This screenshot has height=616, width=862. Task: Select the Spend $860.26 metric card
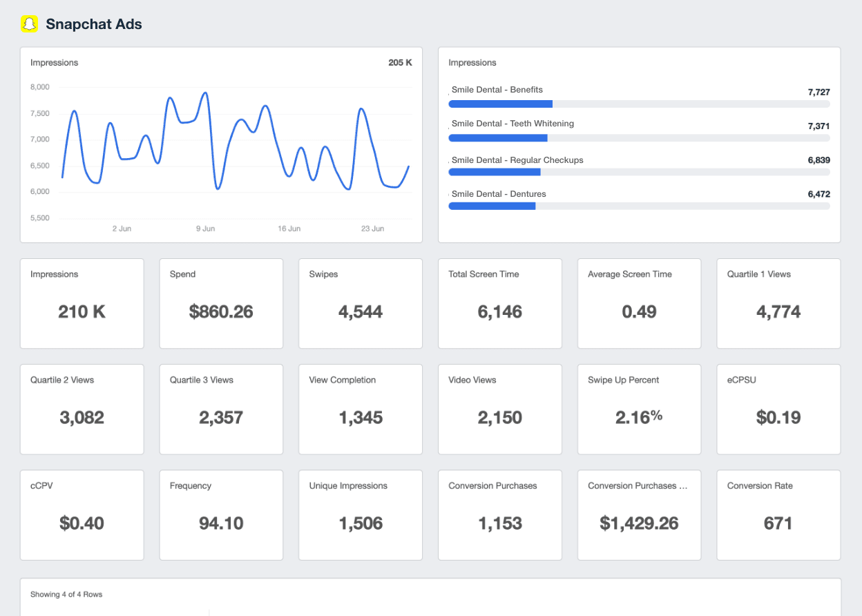click(221, 303)
